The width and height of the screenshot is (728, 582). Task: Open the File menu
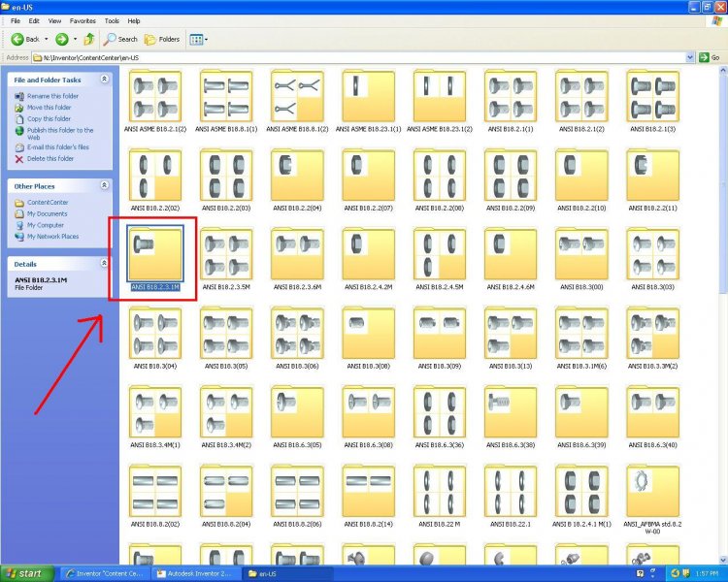pyautogui.click(x=16, y=21)
